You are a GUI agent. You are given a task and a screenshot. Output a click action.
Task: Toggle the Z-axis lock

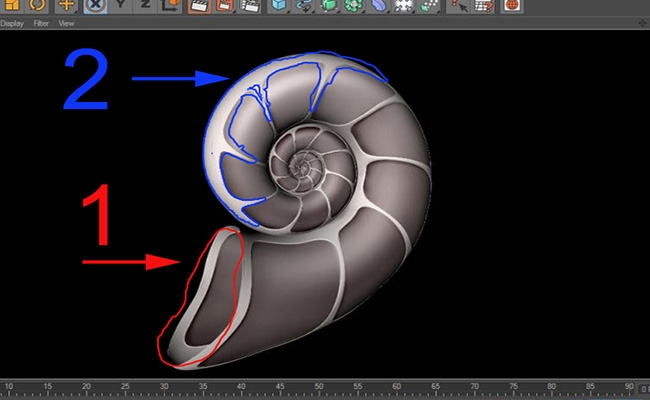(145, 6)
